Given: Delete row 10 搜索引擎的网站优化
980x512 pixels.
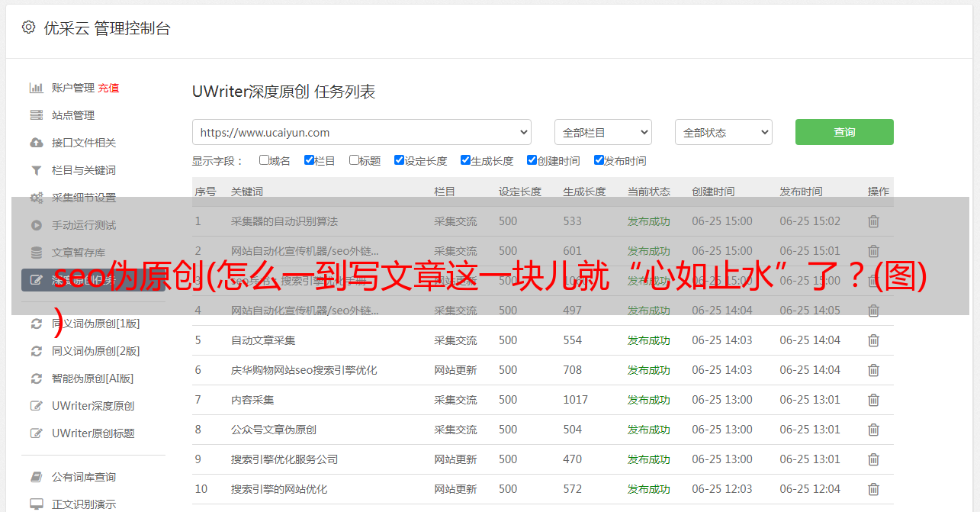Looking at the screenshot, I should click(x=874, y=489).
